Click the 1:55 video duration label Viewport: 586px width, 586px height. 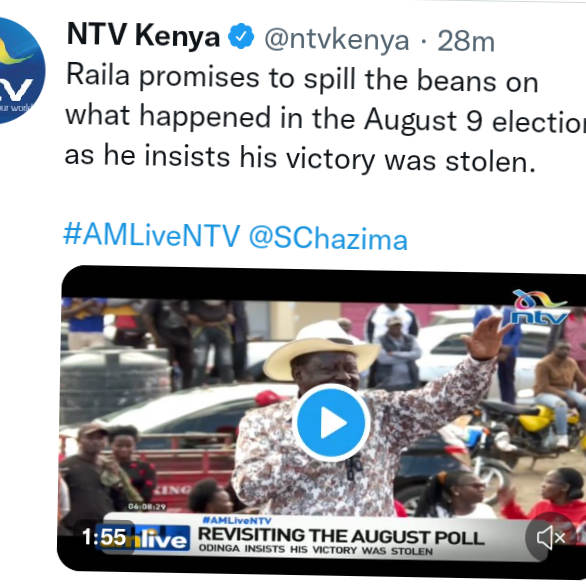click(104, 537)
